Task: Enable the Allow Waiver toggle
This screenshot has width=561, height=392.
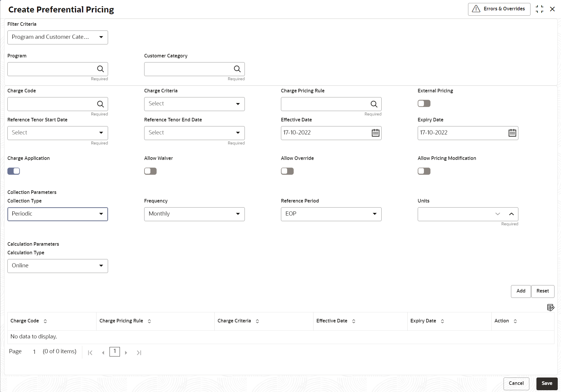Action: [x=150, y=171]
